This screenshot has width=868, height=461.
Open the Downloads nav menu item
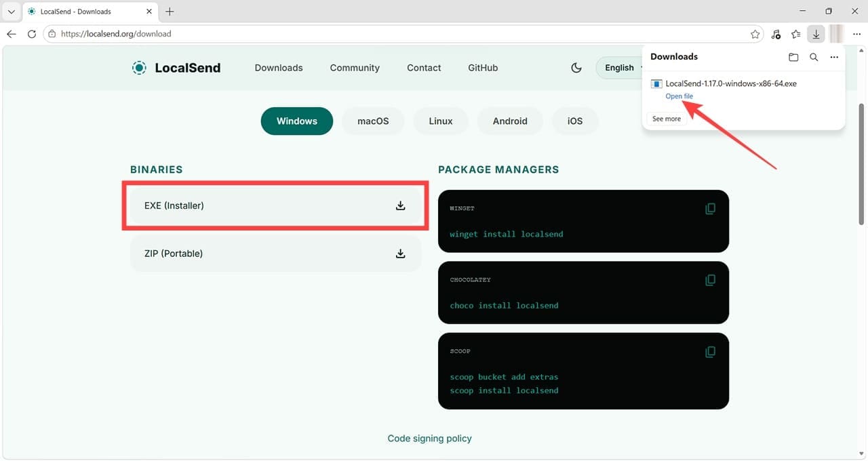[279, 68]
